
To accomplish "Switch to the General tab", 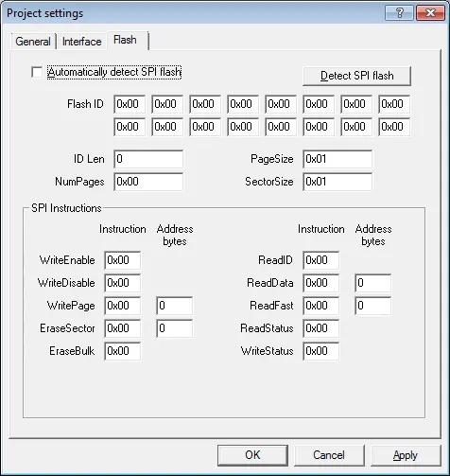I will (x=33, y=42).
